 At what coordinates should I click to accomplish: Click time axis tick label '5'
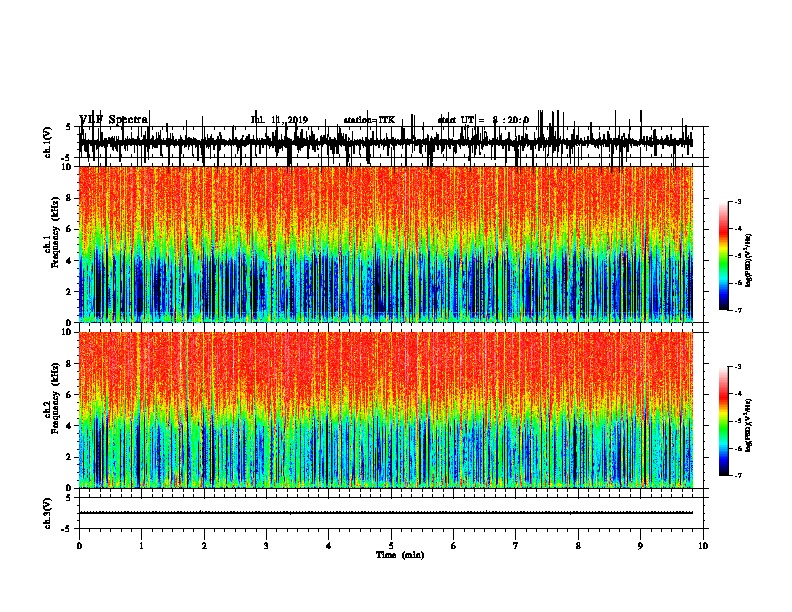[391, 546]
